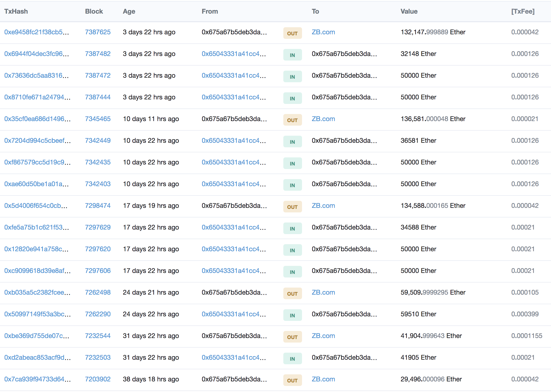Screen dimensions: 551x392
Task: Open transaction 0xf867579cc5d19c9...
Action: point(37,162)
